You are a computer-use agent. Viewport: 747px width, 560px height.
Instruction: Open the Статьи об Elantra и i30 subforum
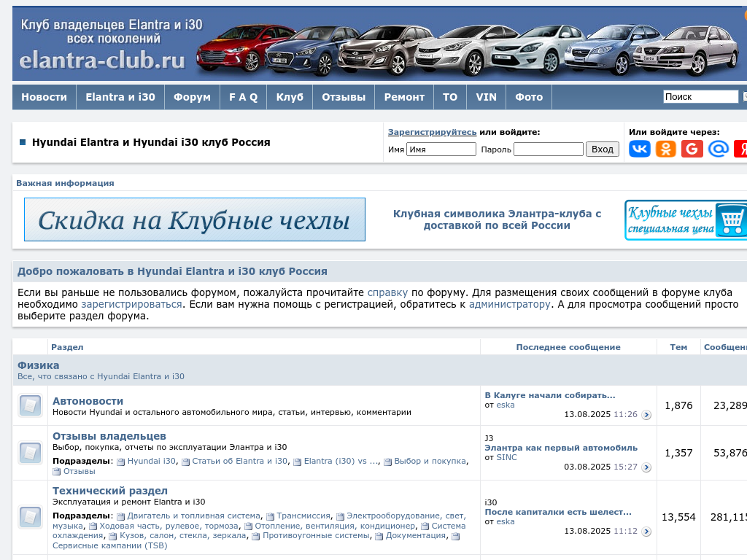[239, 461]
